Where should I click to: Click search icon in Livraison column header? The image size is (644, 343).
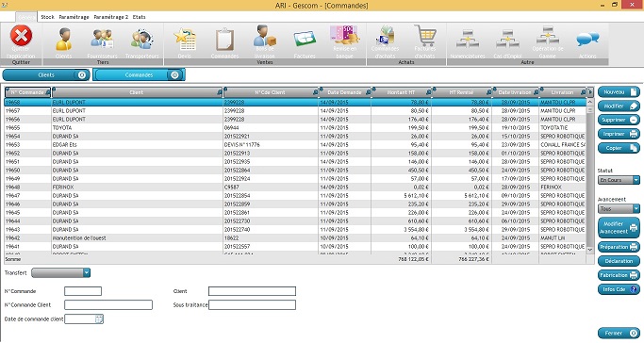584,92
